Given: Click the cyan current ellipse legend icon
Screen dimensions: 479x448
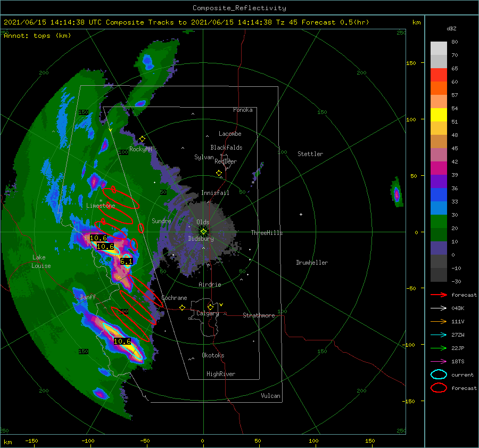Looking at the screenshot, I should (x=439, y=374).
